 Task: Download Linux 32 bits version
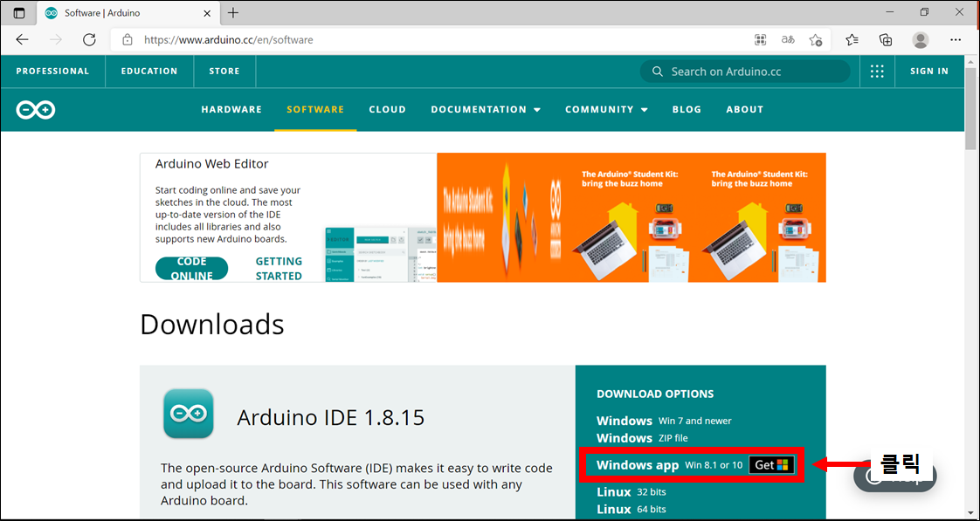tap(631, 491)
